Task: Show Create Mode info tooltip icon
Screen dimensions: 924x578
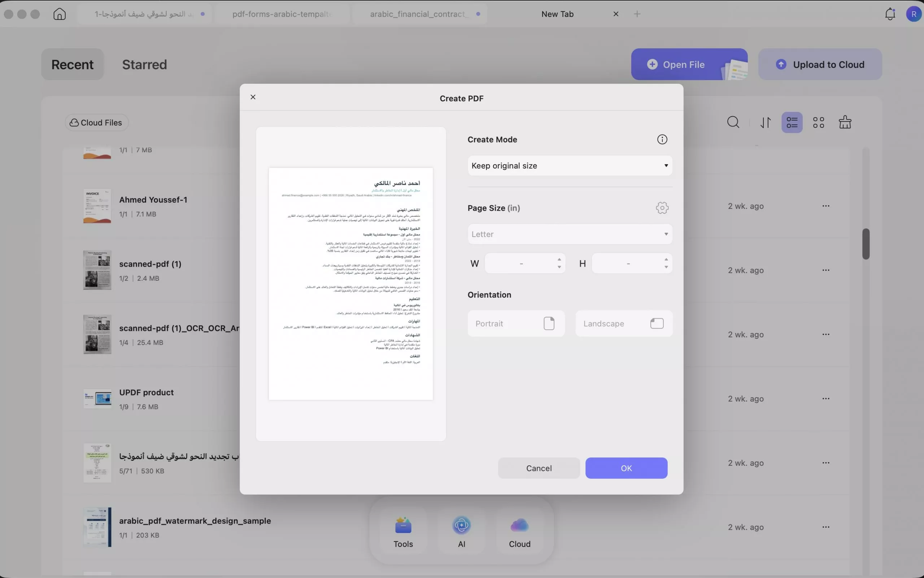Action: 662,140
